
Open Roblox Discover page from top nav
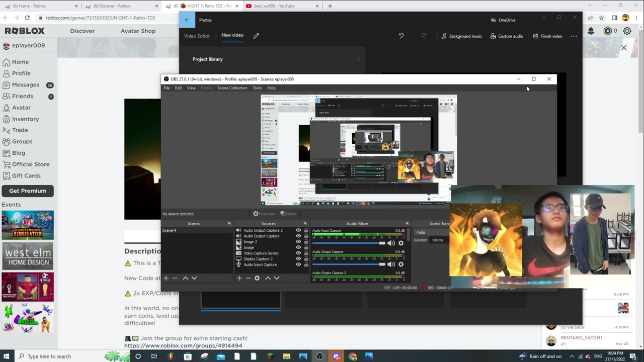pos(83,31)
